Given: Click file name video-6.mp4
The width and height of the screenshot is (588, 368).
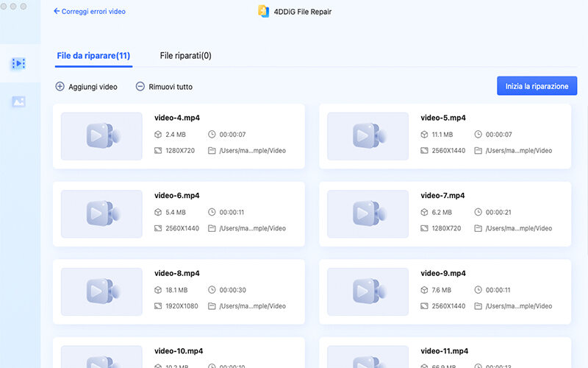Looking at the screenshot, I should (177, 195).
